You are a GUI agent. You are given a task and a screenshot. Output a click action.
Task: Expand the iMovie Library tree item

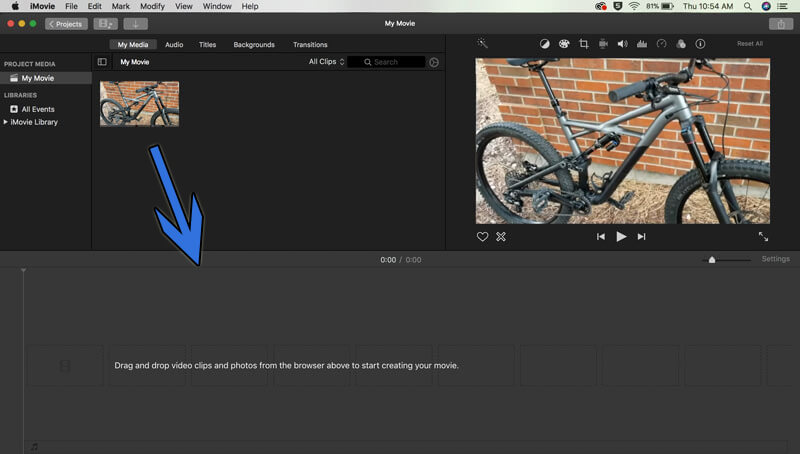pos(6,122)
